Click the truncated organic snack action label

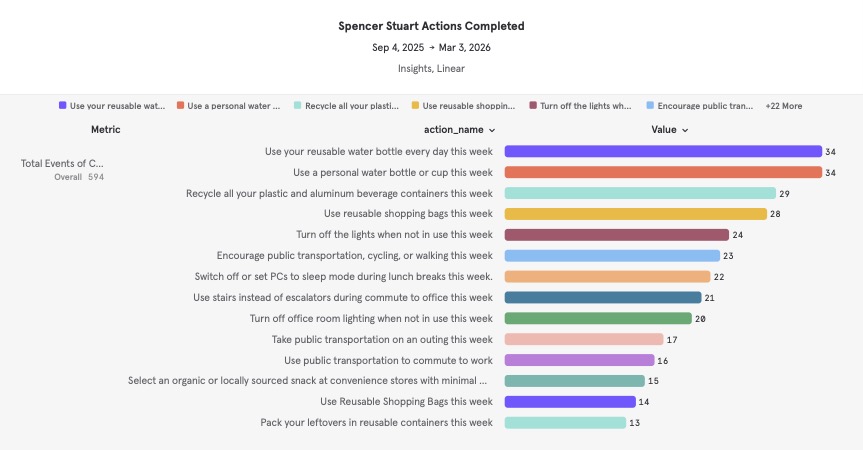click(x=309, y=381)
